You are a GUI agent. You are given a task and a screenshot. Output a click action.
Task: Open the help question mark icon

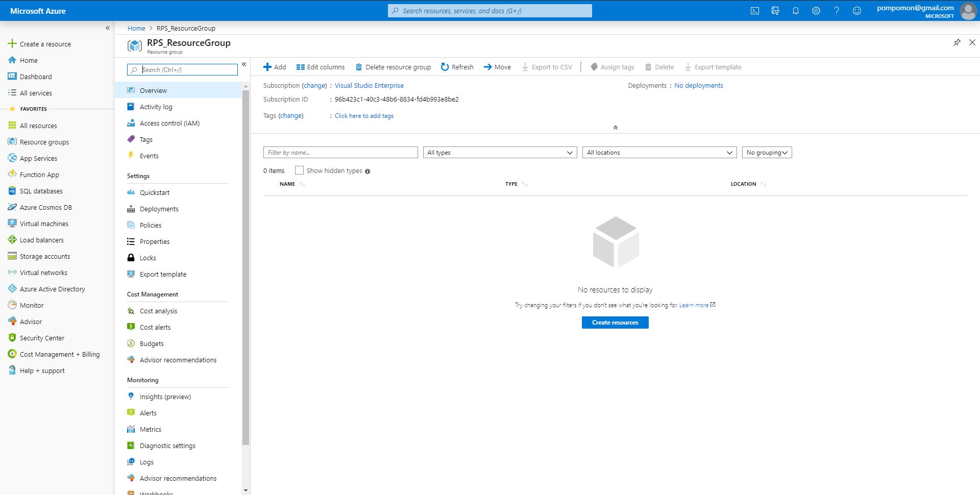tap(837, 11)
